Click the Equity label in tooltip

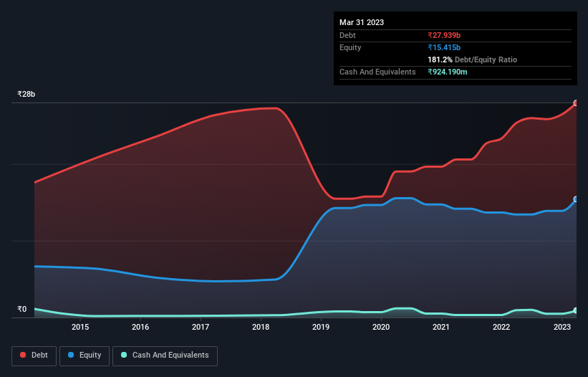pyautogui.click(x=350, y=47)
